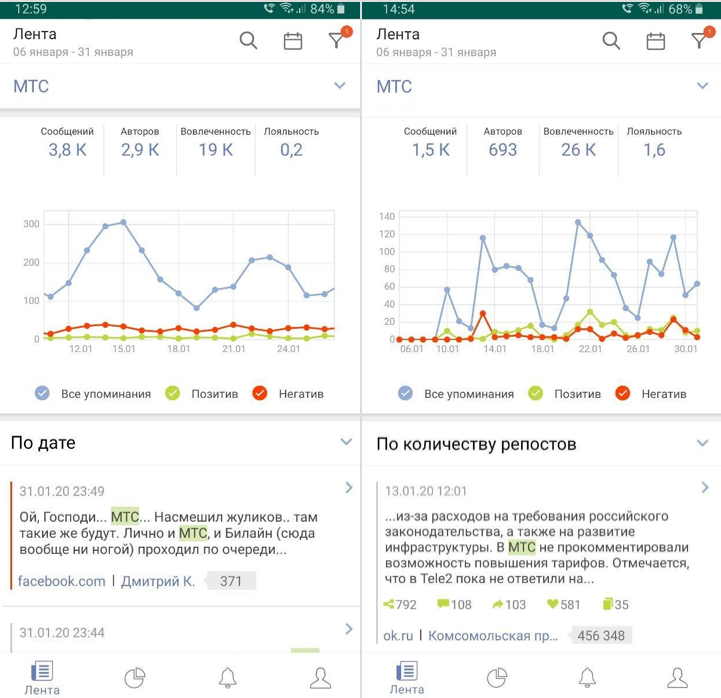721x698 pixels.
Task: Tap the calendar icon in right screen
Action: pyautogui.click(x=656, y=41)
